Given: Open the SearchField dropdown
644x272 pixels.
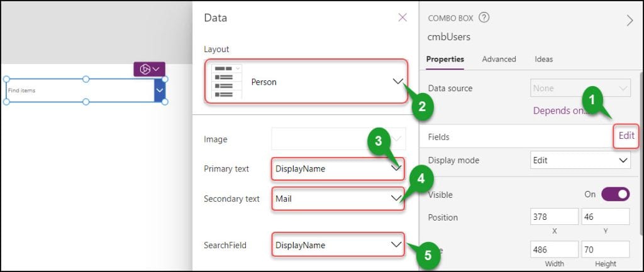Looking at the screenshot, I should point(338,245).
